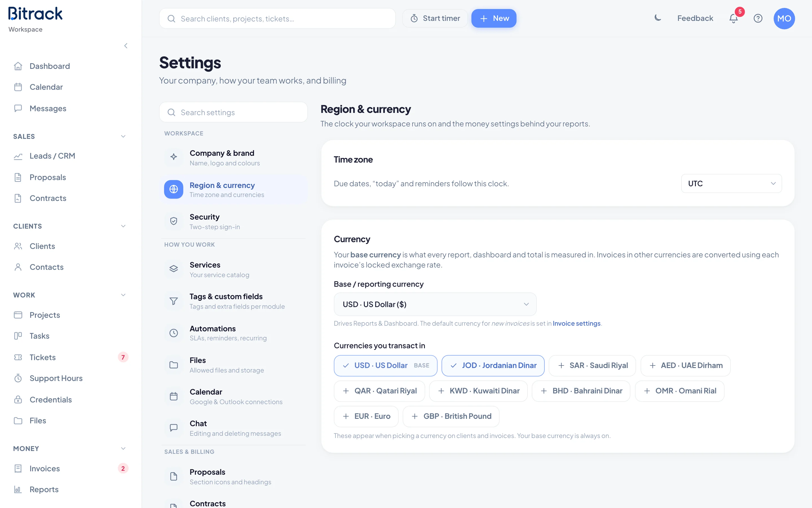
Task: Open the UTC time zone dropdown
Action: pyautogui.click(x=731, y=183)
